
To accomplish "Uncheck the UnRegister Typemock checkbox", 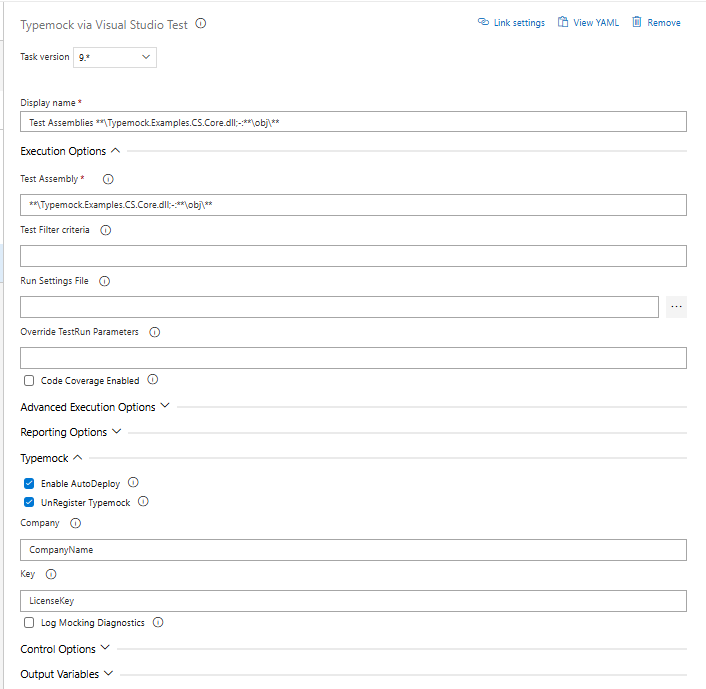I will tap(29, 503).
